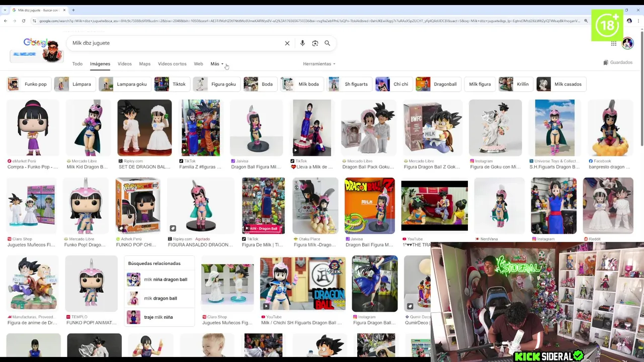
Task: Go forward with the browser forward arrow
Action: [x=14, y=21]
